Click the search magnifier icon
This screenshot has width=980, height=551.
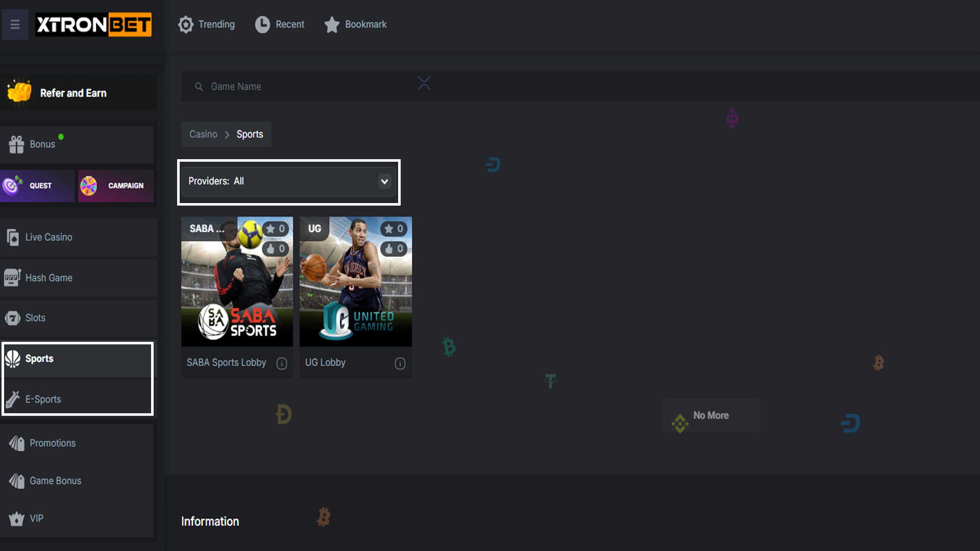(199, 87)
